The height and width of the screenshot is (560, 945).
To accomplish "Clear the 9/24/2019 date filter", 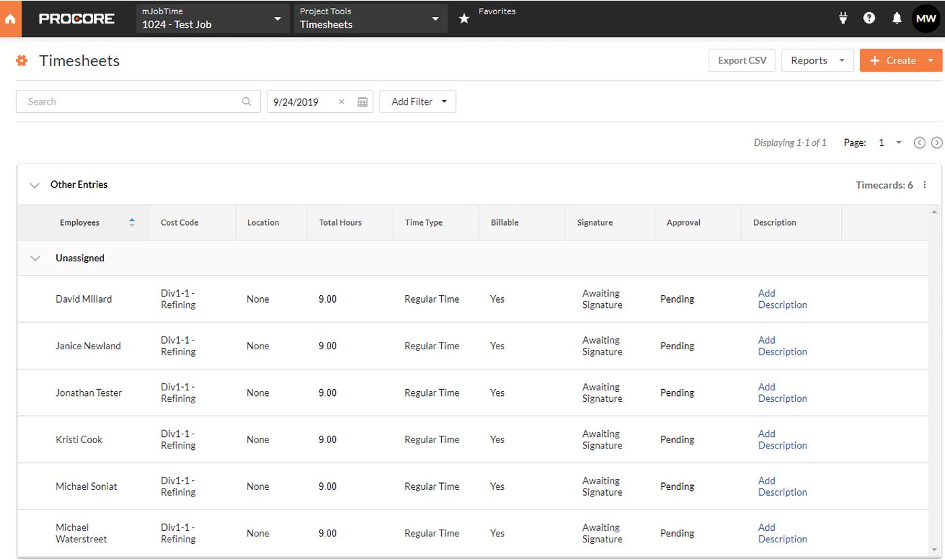I will coord(342,101).
